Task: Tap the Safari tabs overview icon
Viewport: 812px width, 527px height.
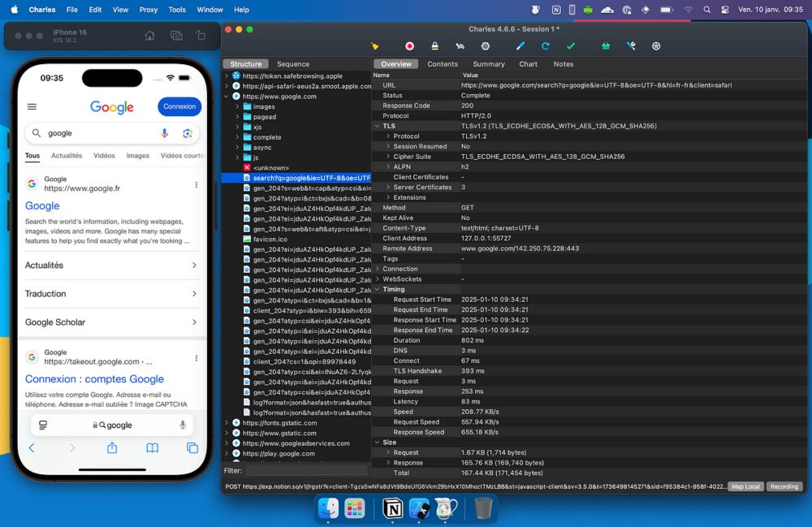Action: pyautogui.click(x=192, y=447)
